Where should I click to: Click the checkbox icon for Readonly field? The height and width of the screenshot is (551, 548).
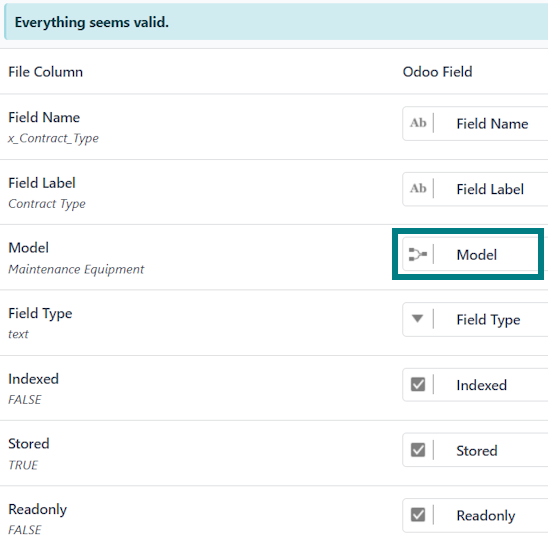coord(418,515)
